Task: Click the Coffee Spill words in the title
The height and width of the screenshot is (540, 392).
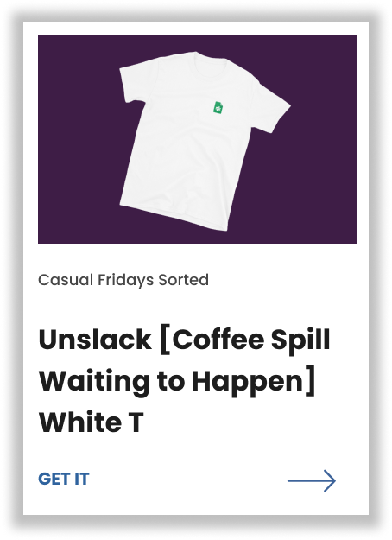Action: click(x=251, y=340)
